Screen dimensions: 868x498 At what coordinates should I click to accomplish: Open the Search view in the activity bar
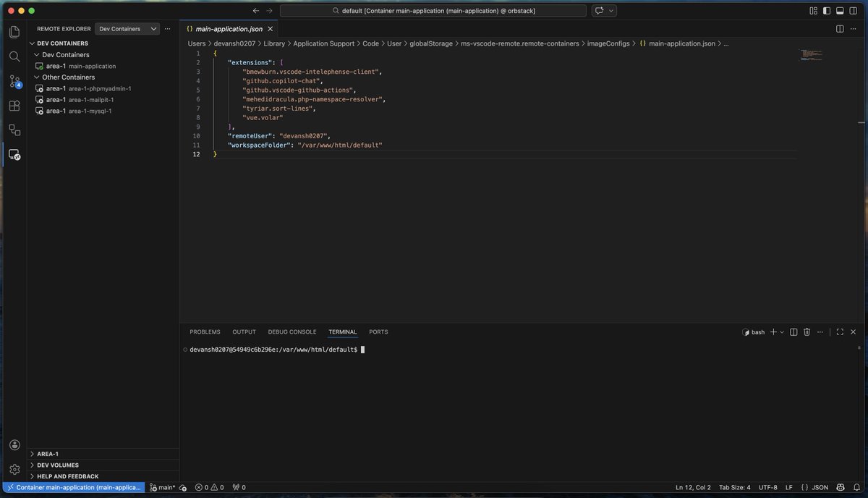coord(14,56)
